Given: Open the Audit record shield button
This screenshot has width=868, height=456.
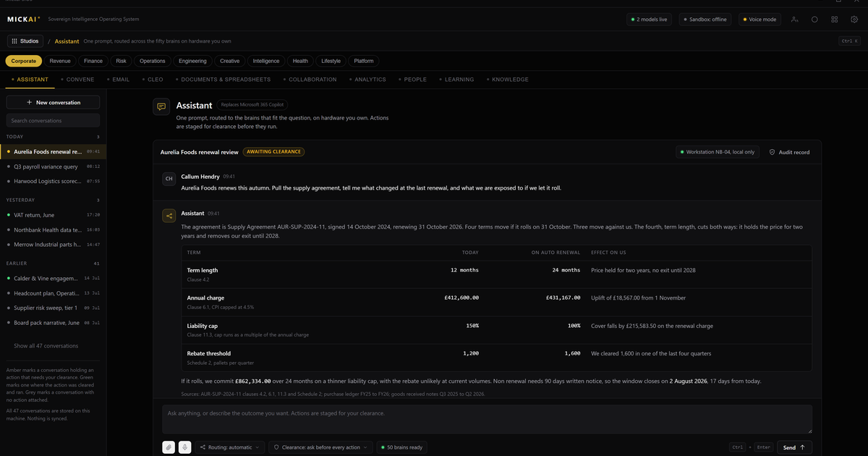Looking at the screenshot, I should 789,152.
